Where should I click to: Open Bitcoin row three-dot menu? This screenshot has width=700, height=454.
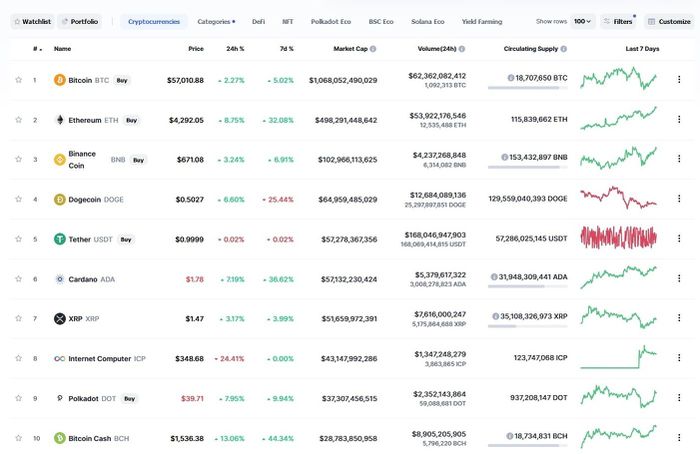(x=679, y=79)
